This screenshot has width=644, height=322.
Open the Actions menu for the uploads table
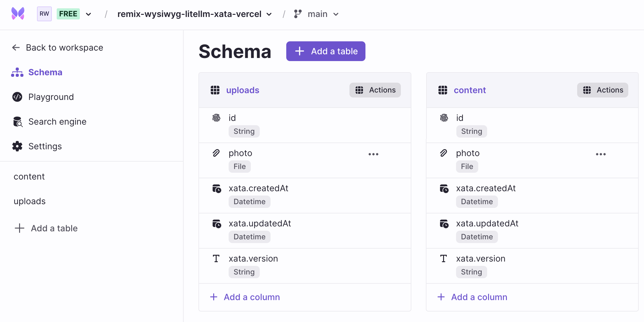coord(375,90)
